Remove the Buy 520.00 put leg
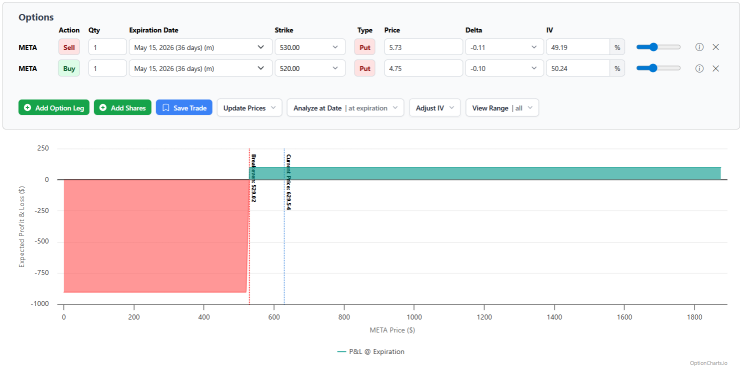This screenshot has height=367, width=743. [716, 68]
